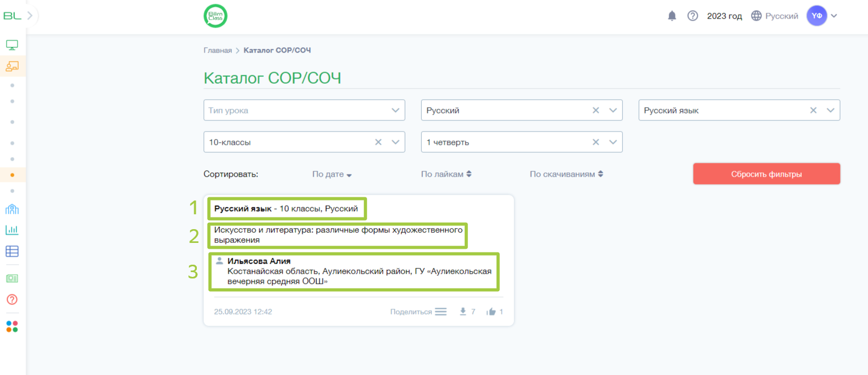Click the Сбросить фильтры button
Viewport: 868px width, 375px height.
point(767,174)
